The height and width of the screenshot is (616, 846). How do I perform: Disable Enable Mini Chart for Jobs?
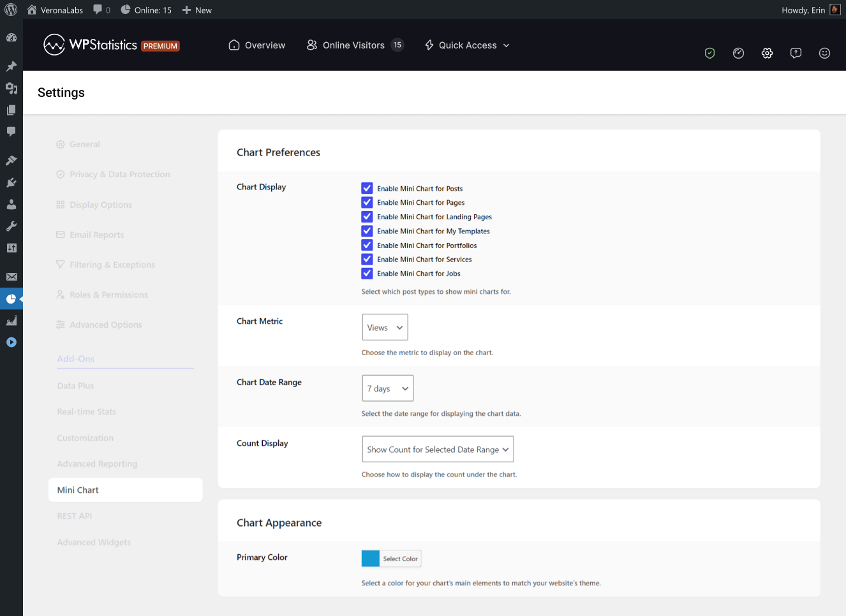(x=367, y=274)
